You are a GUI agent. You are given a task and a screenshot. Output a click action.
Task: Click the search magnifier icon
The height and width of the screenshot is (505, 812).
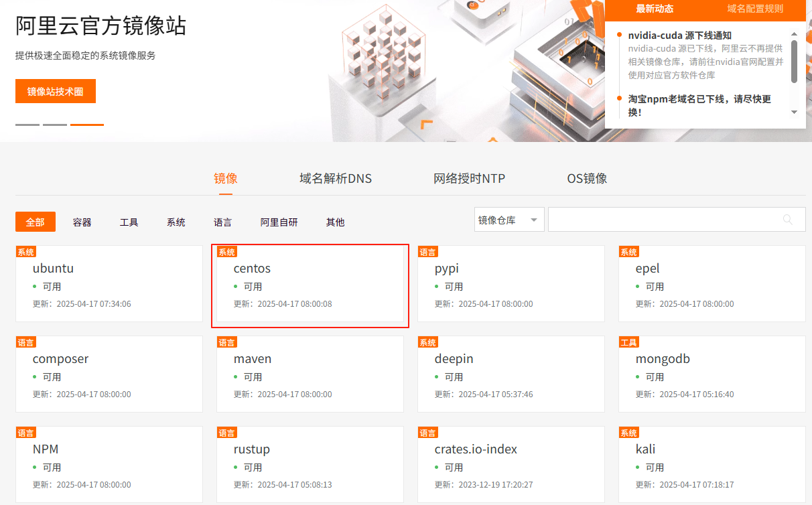point(788,220)
